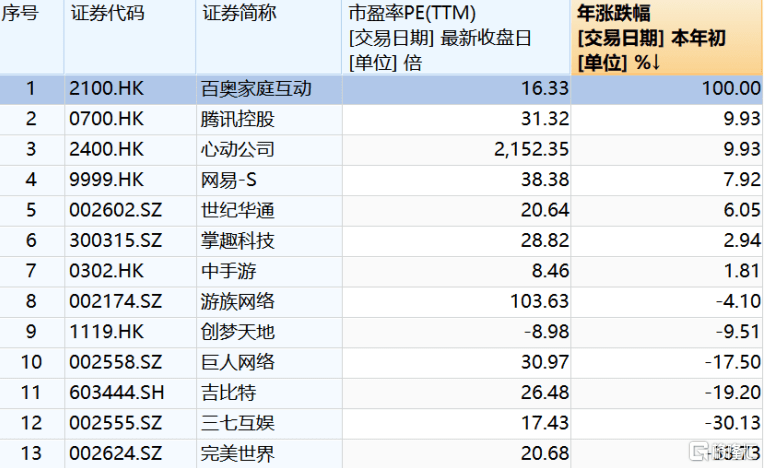Select stock code 002602.SZ
The image size is (764, 468).
click(115, 210)
